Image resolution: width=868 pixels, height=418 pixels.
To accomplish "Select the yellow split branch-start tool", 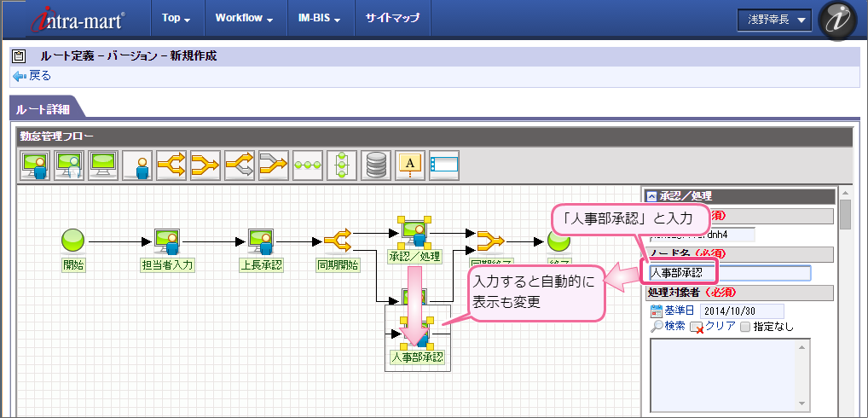I will point(171,165).
